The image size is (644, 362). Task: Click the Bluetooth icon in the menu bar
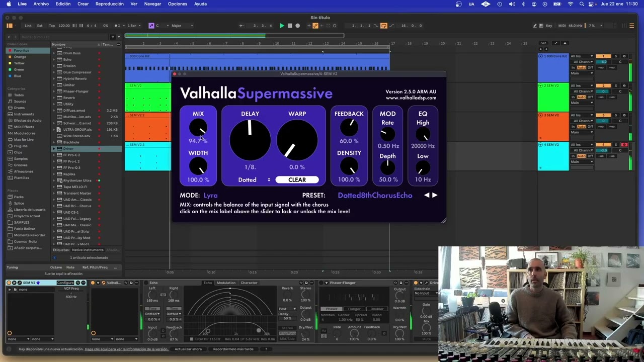click(523, 4)
